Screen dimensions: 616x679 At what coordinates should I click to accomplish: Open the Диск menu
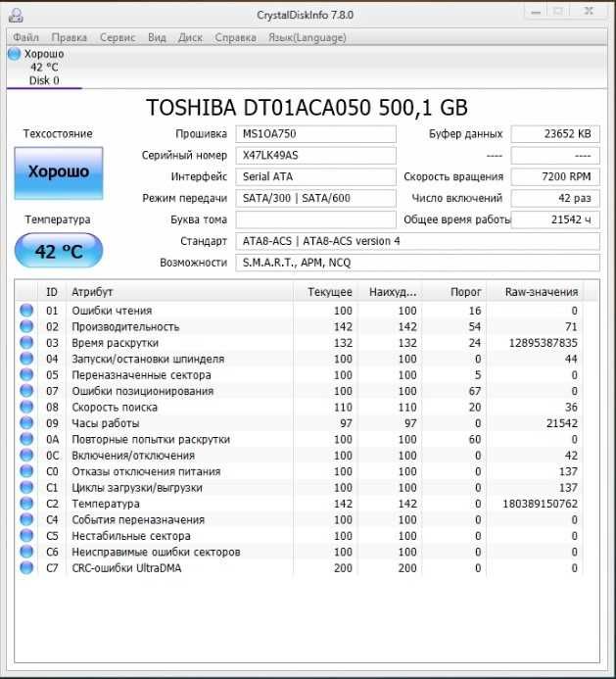point(190,37)
